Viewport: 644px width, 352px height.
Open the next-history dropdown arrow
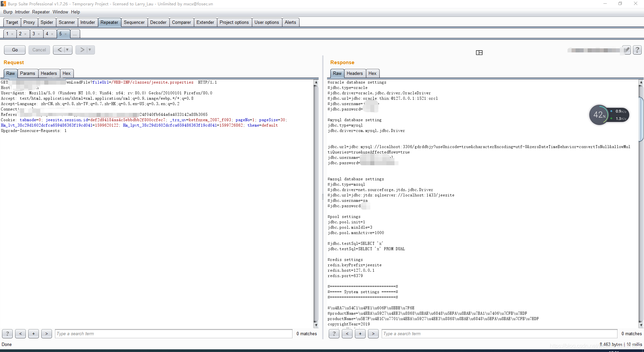(90, 50)
